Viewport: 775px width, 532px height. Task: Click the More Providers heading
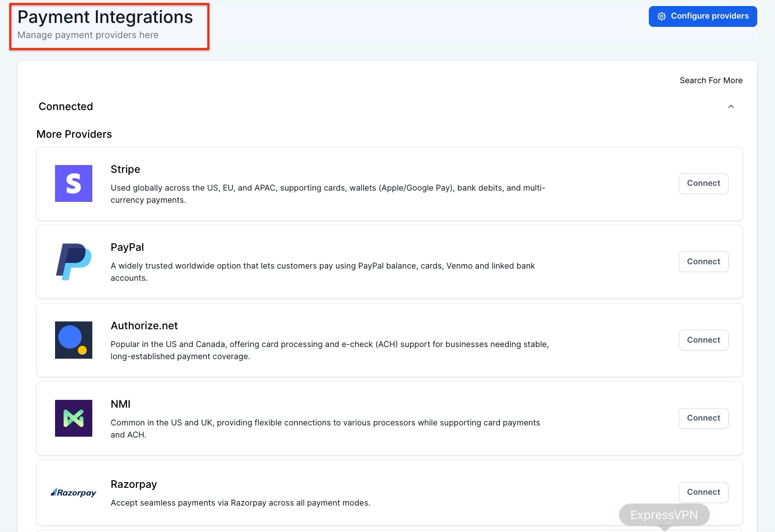pos(74,134)
